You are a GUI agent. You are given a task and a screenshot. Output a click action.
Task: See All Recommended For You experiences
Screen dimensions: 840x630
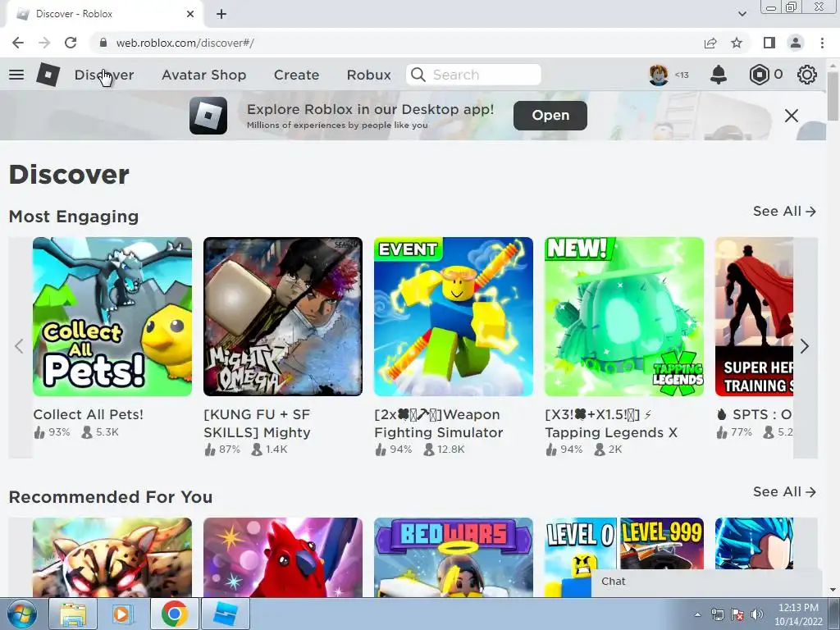pos(784,492)
